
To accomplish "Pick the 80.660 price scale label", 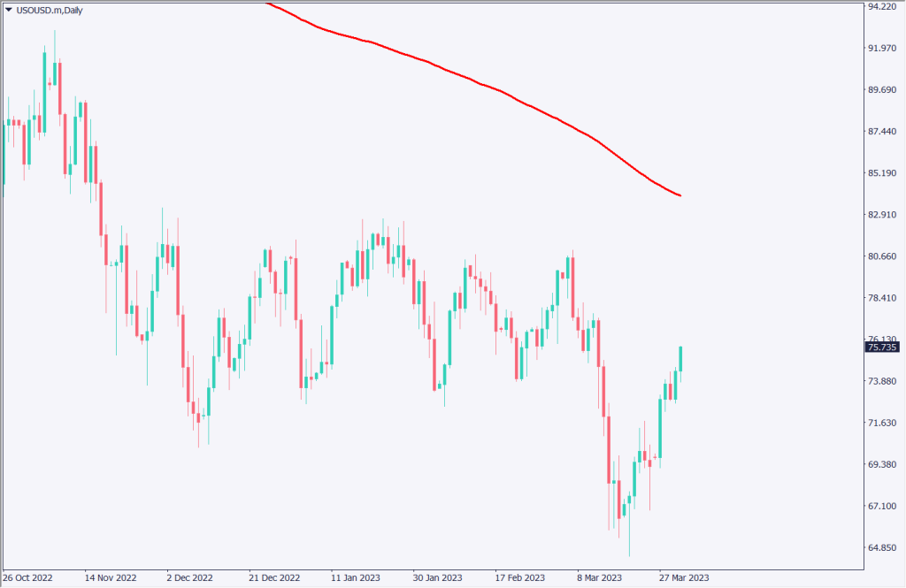I will [x=881, y=256].
